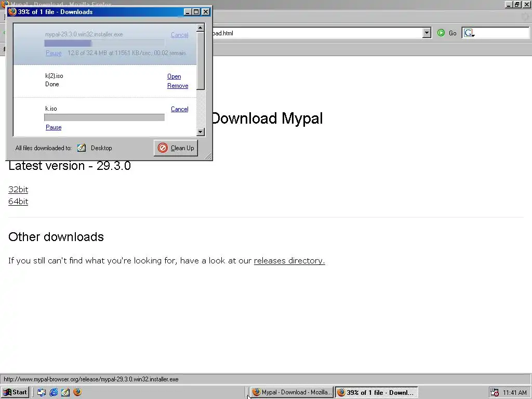Viewport: 532px width, 399px height.
Task: Click the k(2).iso file name
Action: pyautogui.click(x=54, y=76)
